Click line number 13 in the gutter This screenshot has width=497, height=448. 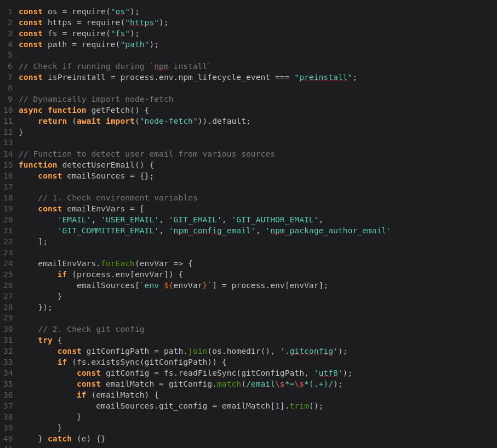pos(8,143)
